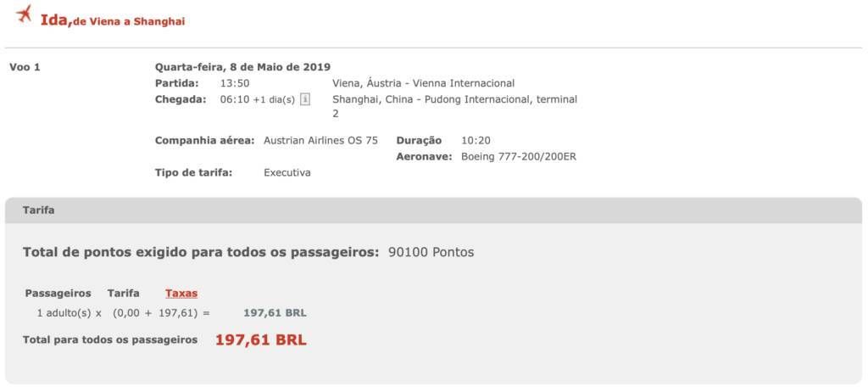Open the info icon next to +1 dia(s)
868x387 pixels.
point(305,100)
